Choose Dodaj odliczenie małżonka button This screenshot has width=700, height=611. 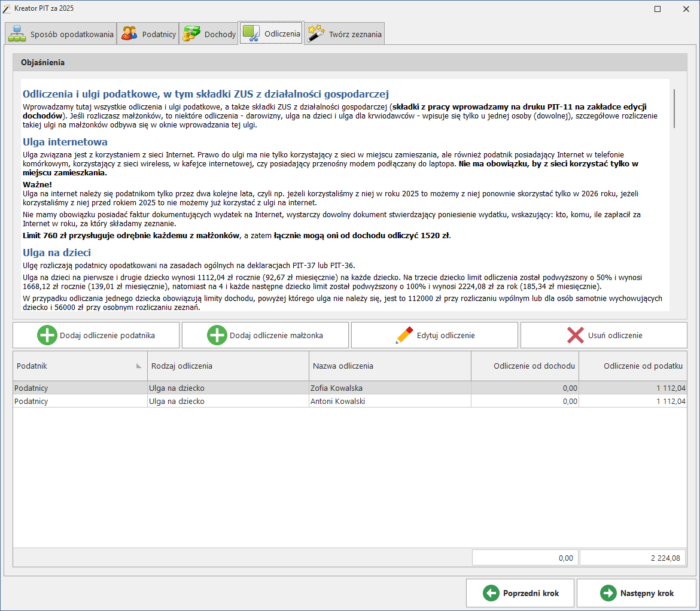click(x=265, y=335)
